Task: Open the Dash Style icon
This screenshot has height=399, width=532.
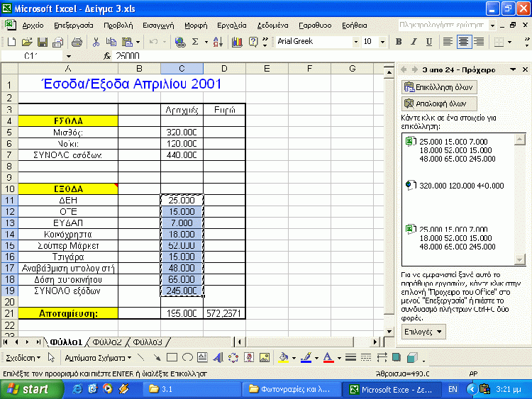Action: click(x=366, y=358)
